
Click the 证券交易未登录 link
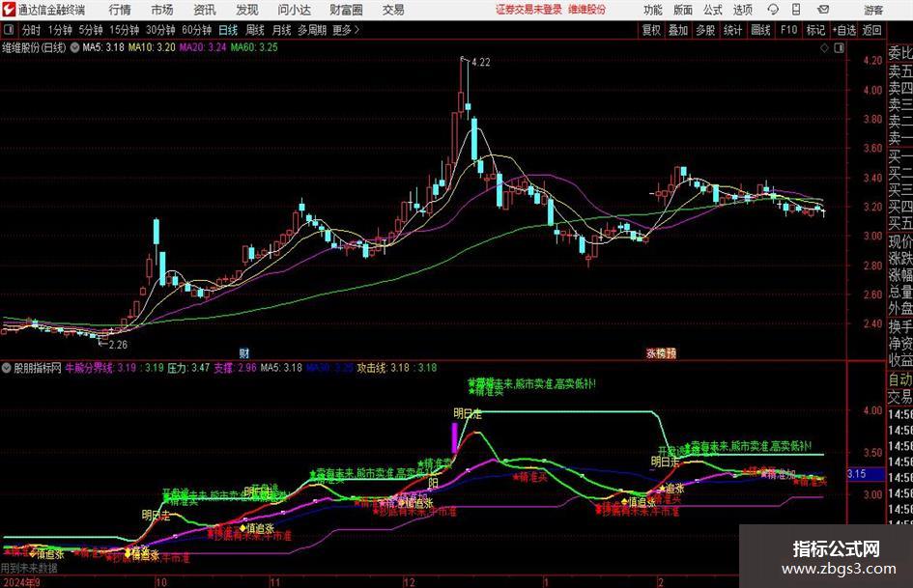click(x=528, y=10)
